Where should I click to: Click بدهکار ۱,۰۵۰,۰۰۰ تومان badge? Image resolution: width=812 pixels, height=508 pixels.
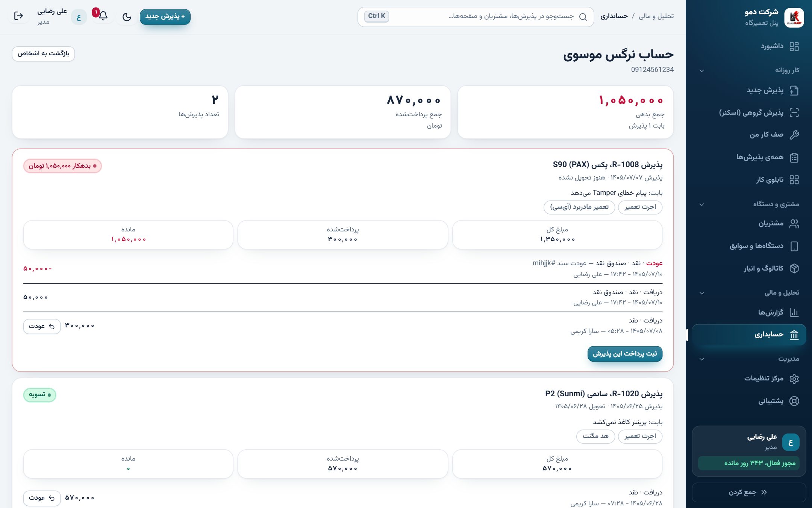tap(62, 166)
